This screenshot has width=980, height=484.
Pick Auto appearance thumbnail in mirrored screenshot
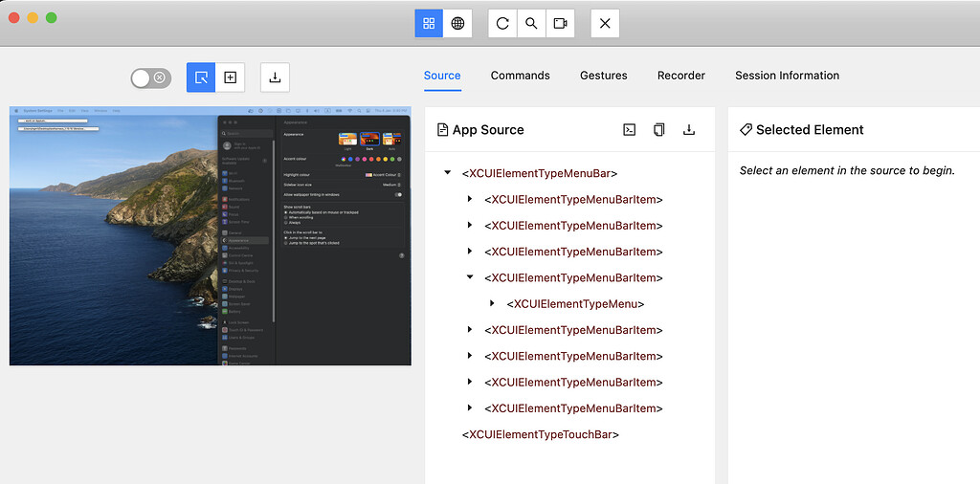[391, 140]
